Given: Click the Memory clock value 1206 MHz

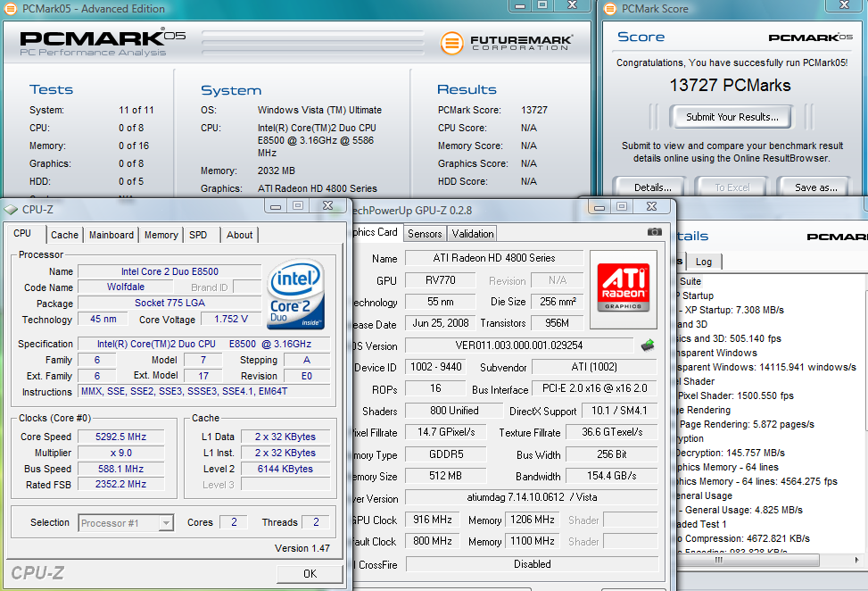Looking at the screenshot, I should 532,520.
